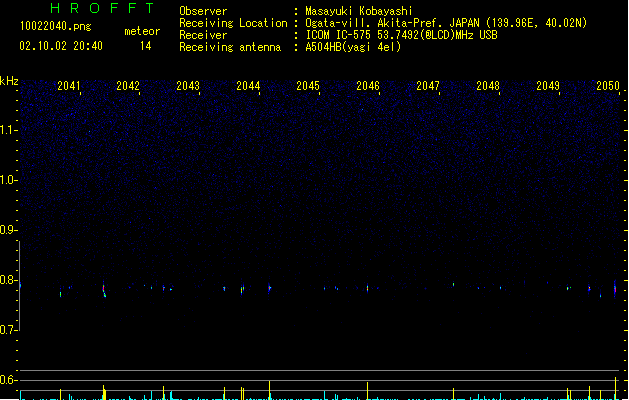Screen dimensions: 629x400
Task: Click the A504HB(yagi 4el) antenna text
Action: pos(353,47)
